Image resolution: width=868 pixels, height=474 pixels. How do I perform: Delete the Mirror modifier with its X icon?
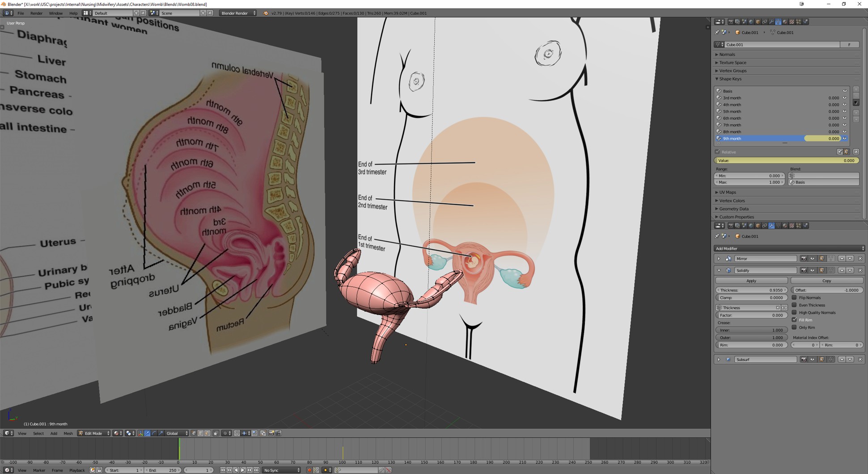[x=860, y=259]
